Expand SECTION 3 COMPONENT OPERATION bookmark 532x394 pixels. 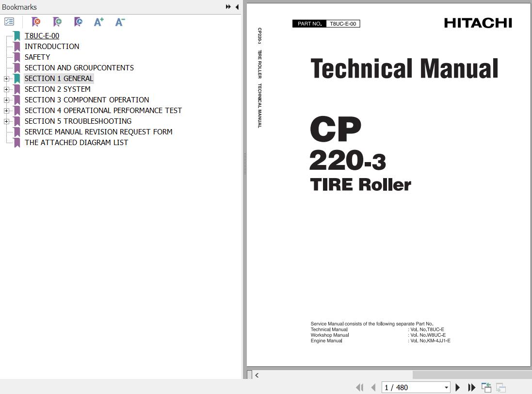tap(6, 100)
